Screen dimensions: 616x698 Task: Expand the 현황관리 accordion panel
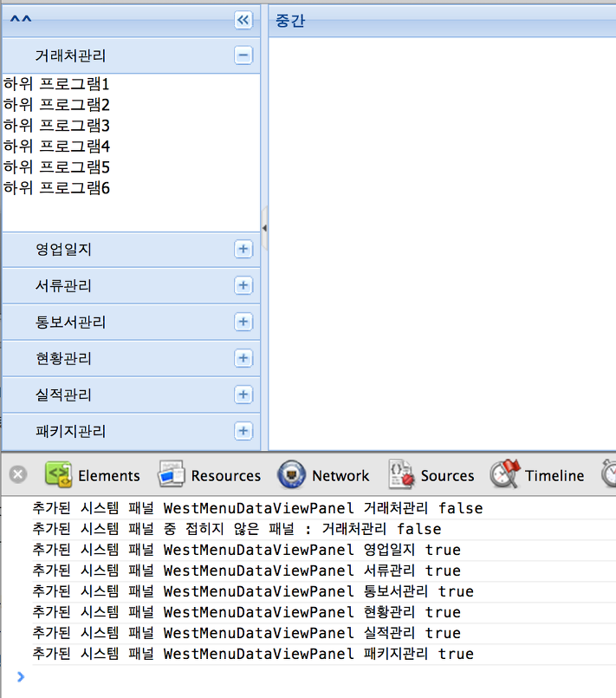[243, 358]
